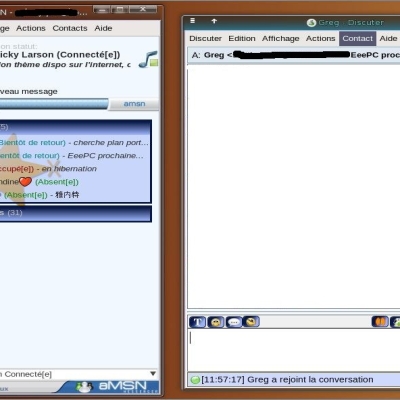Click the wink smiley toolbar icon
The image size is (400, 400).
tap(251, 322)
